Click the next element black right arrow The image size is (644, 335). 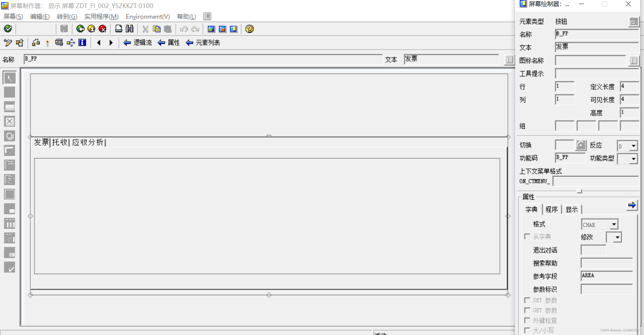(x=111, y=43)
